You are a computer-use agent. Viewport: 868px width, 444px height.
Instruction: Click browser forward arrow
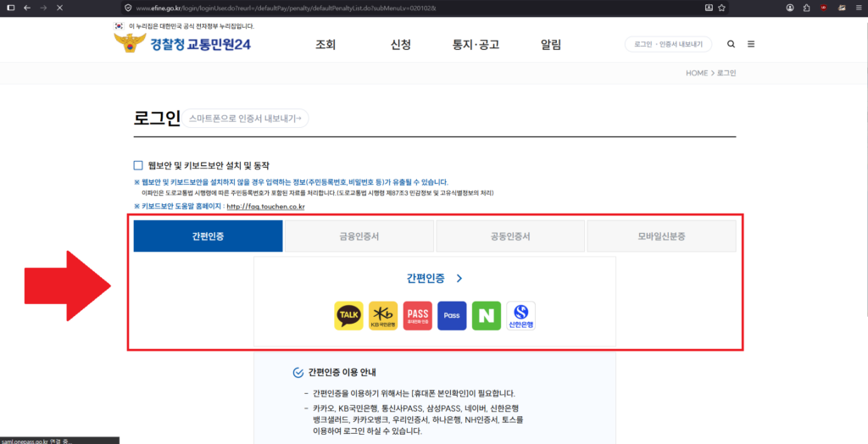(x=42, y=8)
